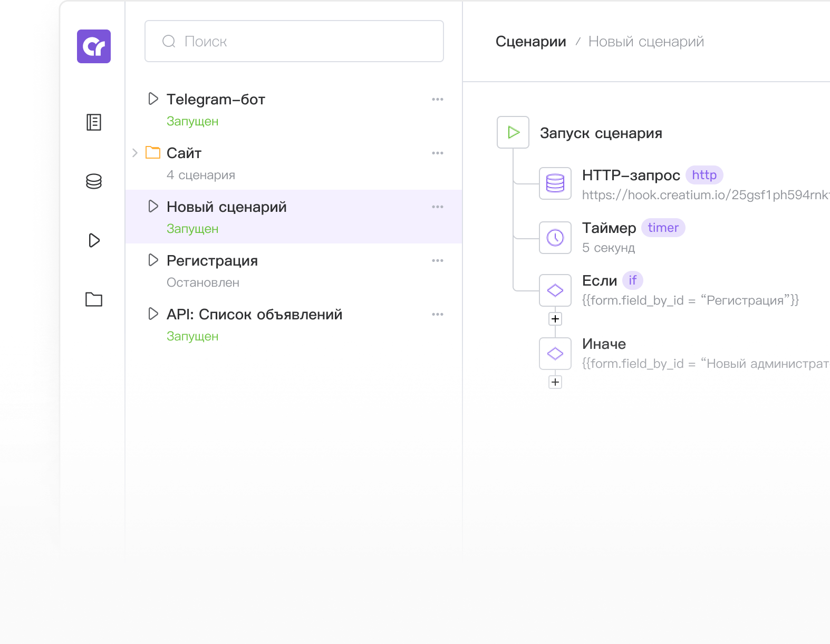Open options menu for Telegram-бот
Viewport: 830px width, 644px height.
coord(438,99)
